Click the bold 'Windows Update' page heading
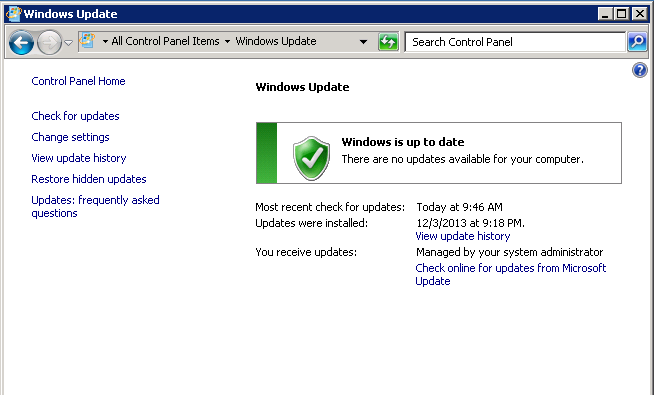Screen dimensions: 654x395 [x=302, y=87]
